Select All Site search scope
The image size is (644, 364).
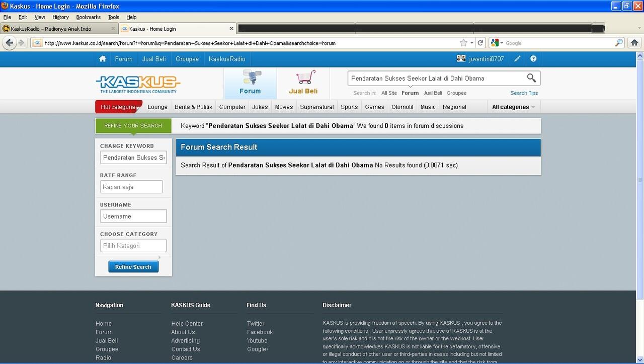coord(389,93)
